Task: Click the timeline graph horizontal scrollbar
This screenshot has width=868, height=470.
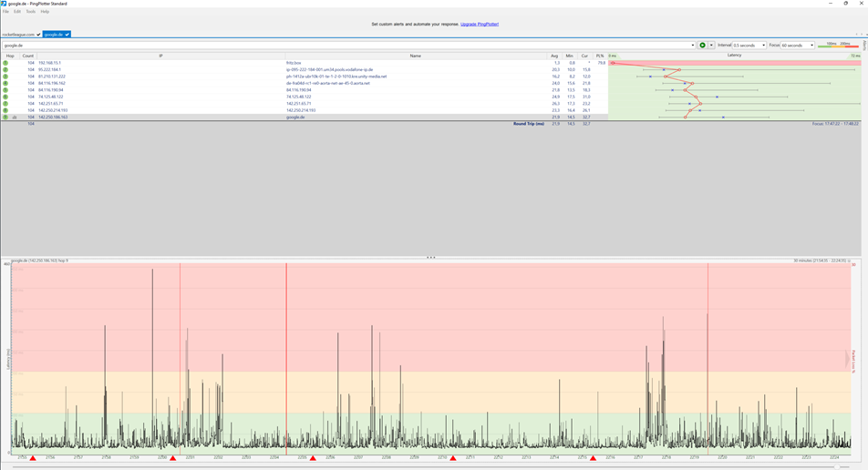Action: [x=432, y=467]
